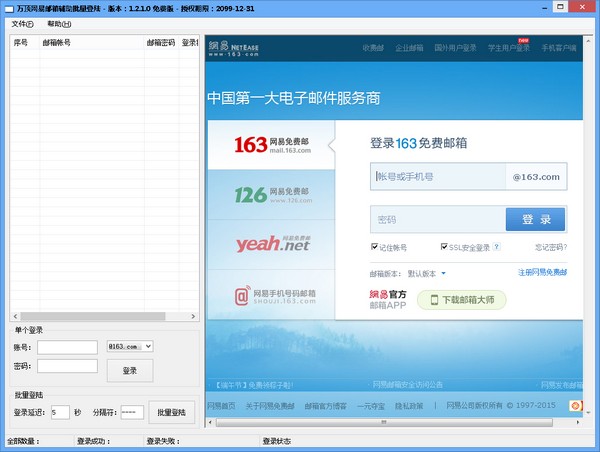
Task: Open the 学生用户登录 link
Action: point(509,48)
